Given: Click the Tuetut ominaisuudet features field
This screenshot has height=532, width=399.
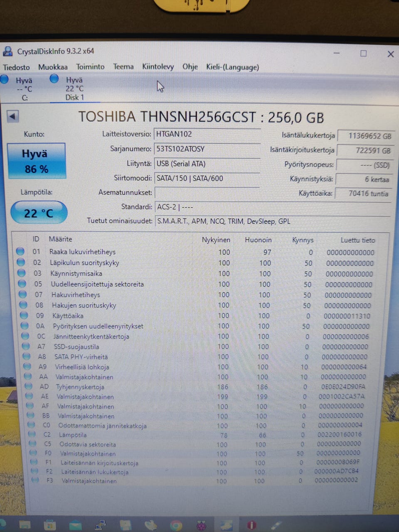Looking at the screenshot, I should point(272,221).
